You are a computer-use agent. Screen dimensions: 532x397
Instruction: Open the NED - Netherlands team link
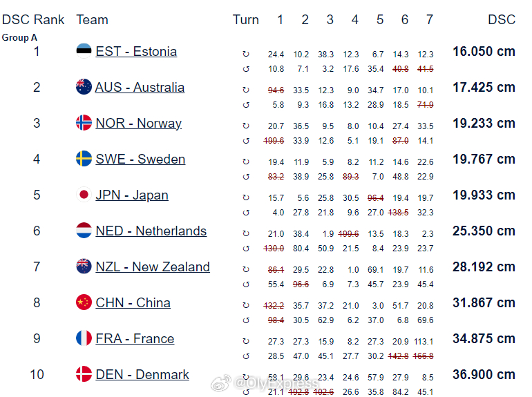[x=151, y=231]
